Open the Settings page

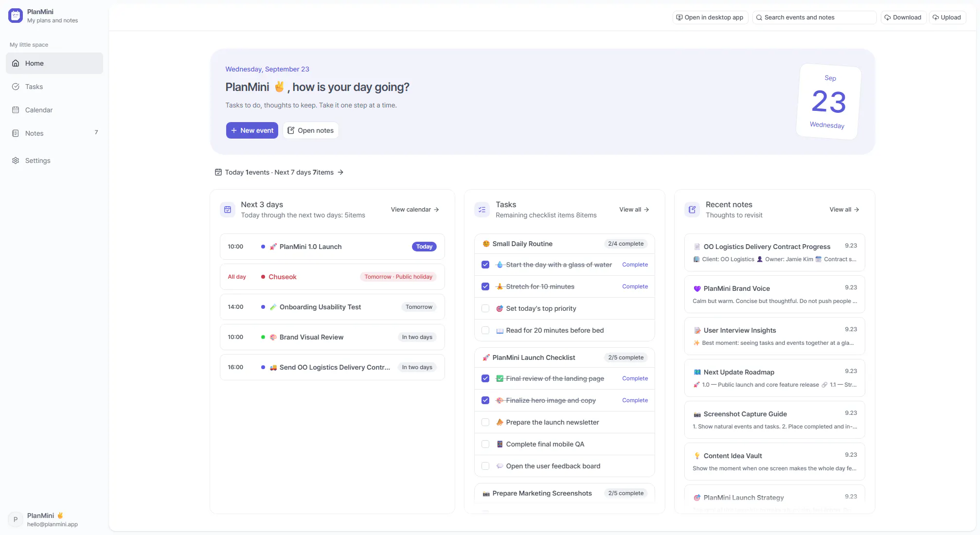(x=54, y=160)
